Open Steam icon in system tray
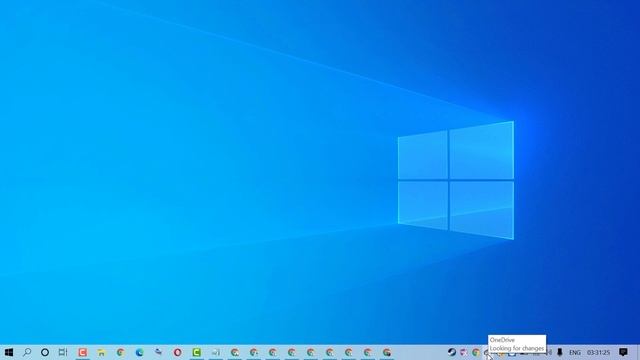This screenshot has width=640, height=360. 451,352
